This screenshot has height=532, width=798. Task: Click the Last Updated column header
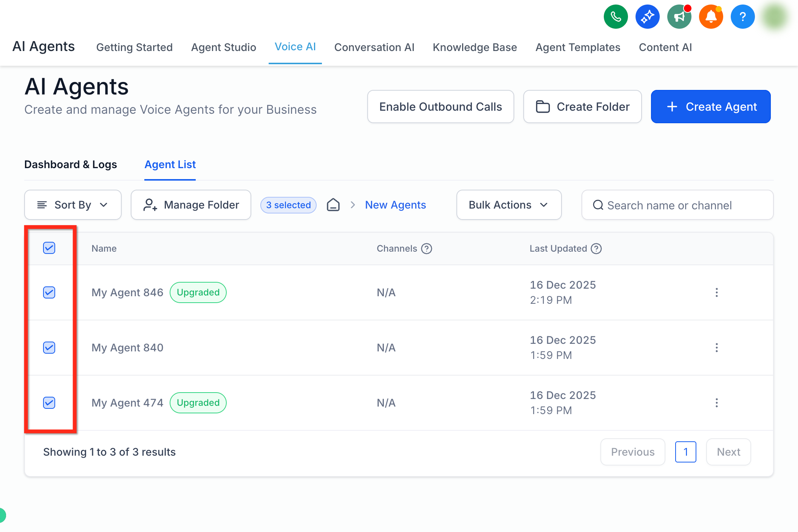pos(558,249)
